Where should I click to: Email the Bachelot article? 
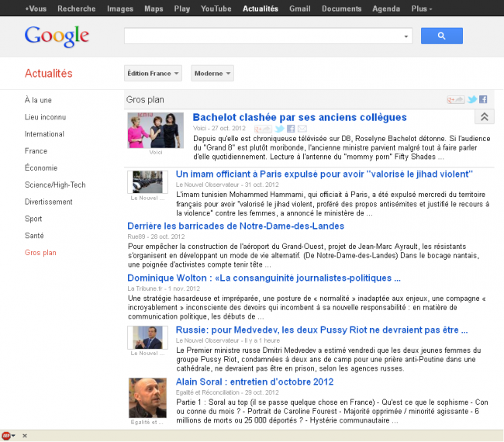(302, 129)
